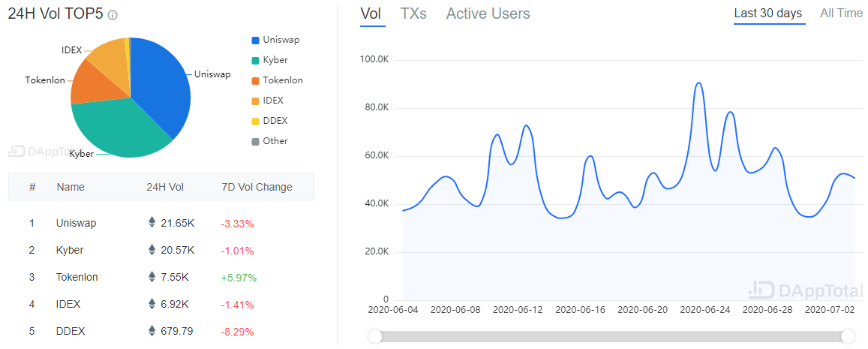868x349 pixels.
Task: Click the 2020-06-12 axis date label
Action: tap(518, 310)
